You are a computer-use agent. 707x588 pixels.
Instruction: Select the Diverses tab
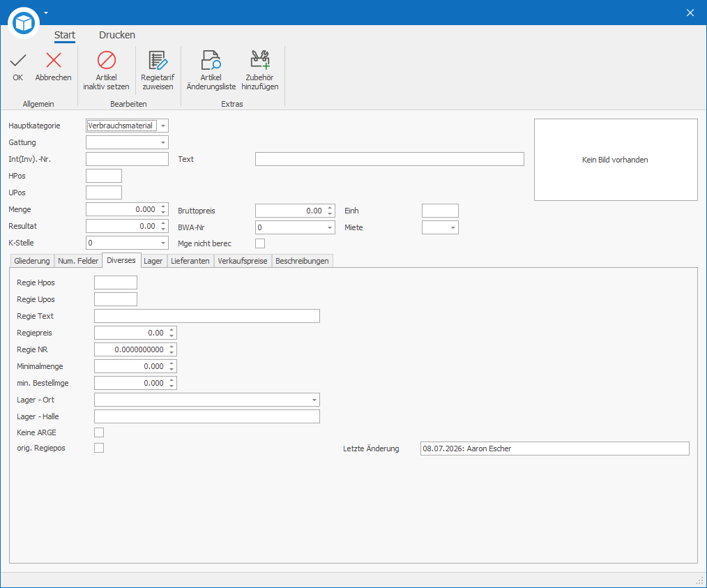tap(121, 260)
